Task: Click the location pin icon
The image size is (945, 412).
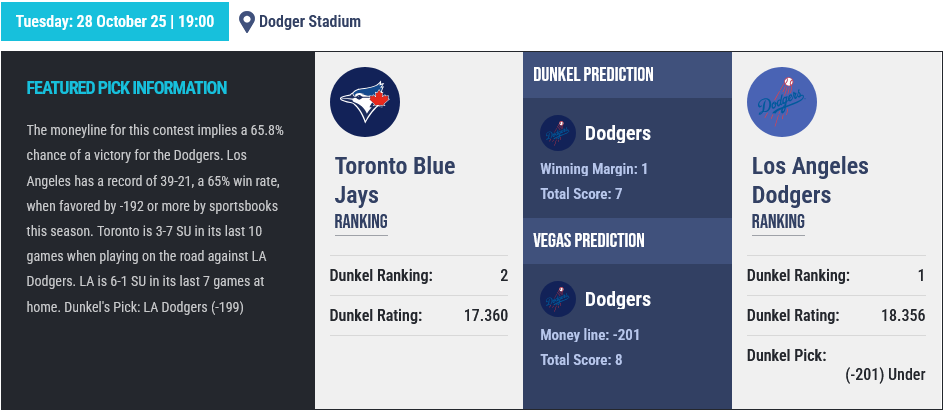Action: coord(247,21)
